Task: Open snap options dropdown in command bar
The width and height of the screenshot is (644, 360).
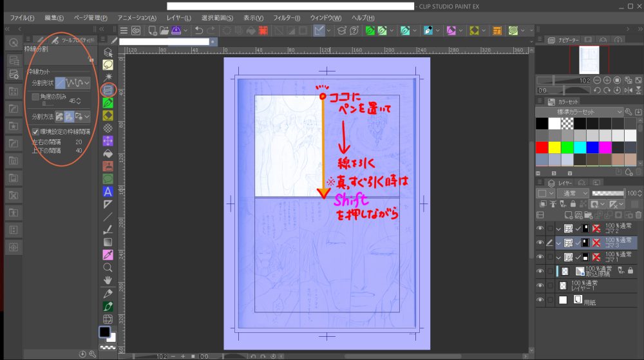Action: click(x=328, y=30)
